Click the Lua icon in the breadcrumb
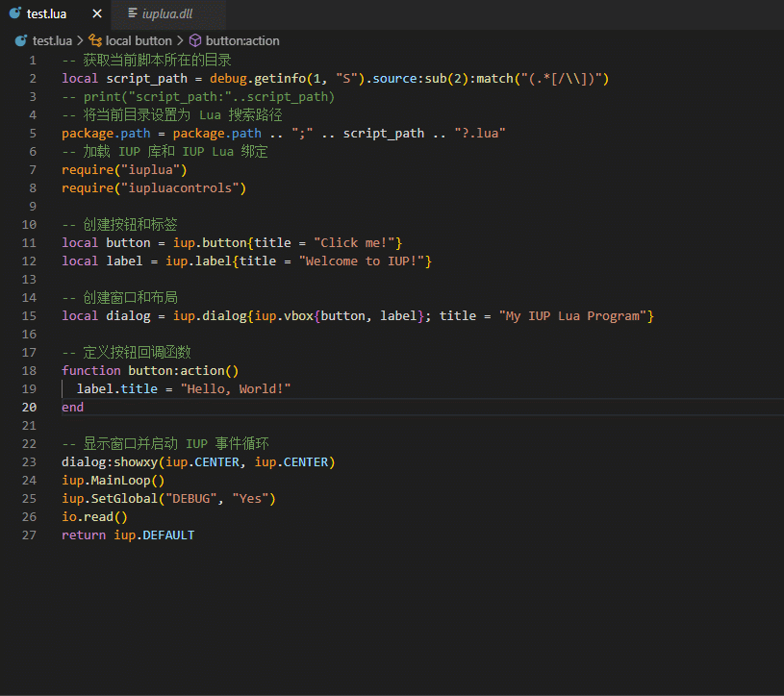Viewport: 784px width, 696px height. coord(21,40)
